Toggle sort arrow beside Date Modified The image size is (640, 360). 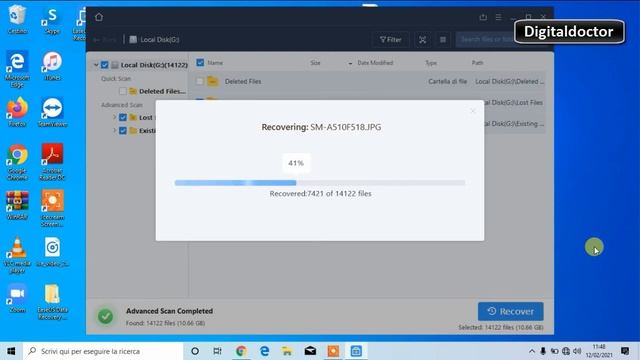click(x=350, y=63)
